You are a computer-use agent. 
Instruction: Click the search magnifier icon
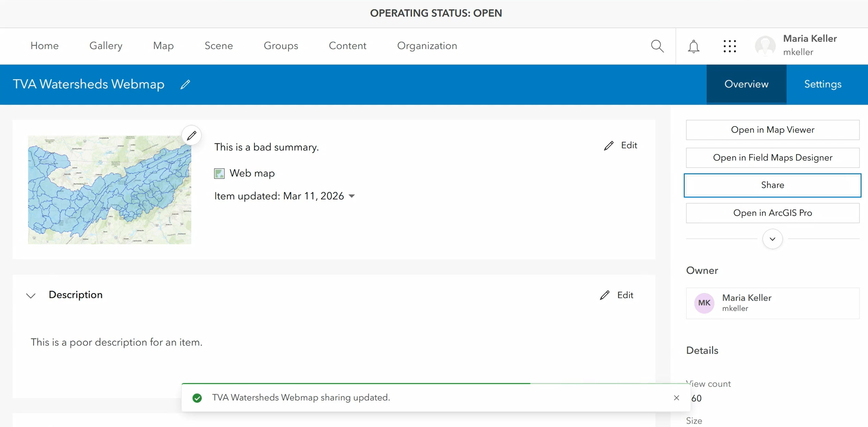(657, 46)
